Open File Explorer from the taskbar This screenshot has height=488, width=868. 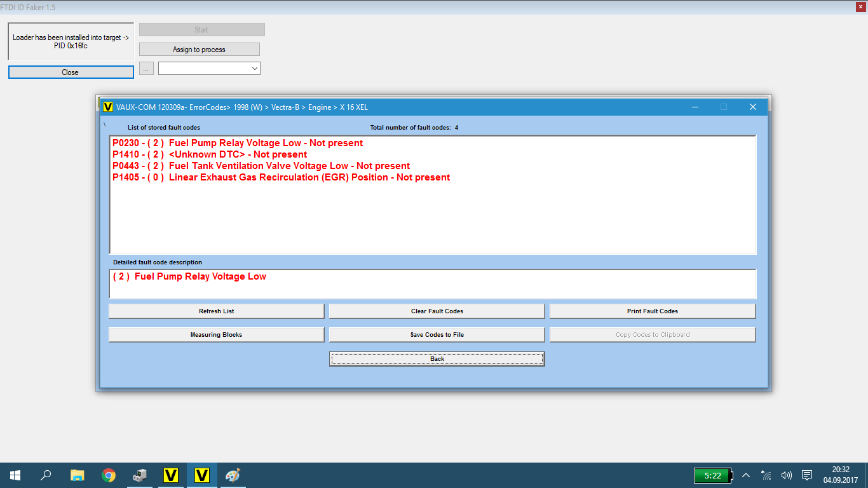[77, 475]
